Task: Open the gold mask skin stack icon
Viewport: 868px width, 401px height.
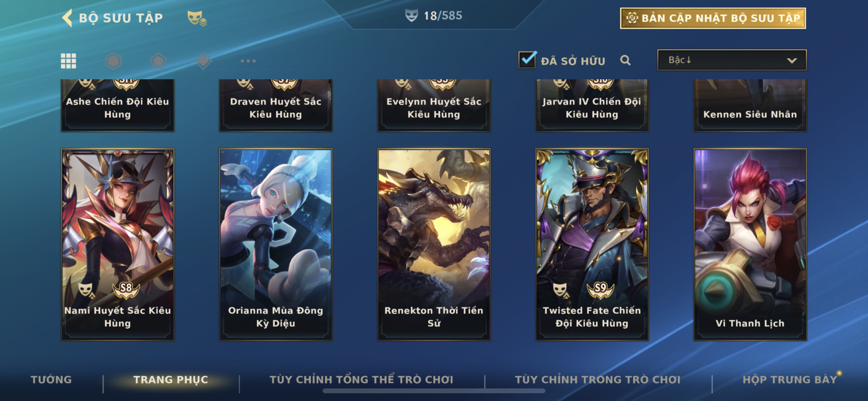Action: click(x=197, y=18)
